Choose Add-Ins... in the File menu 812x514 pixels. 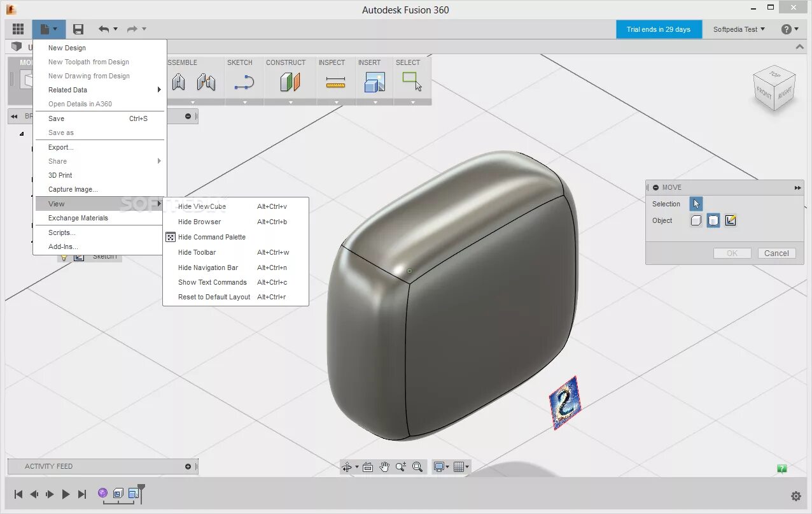pos(100,246)
